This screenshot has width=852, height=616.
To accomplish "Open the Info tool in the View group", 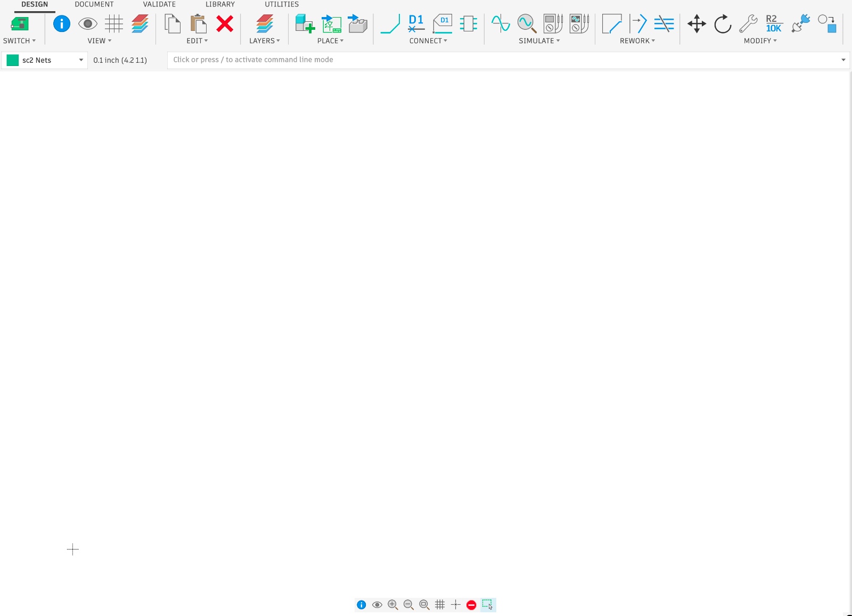I will (62, 23).
